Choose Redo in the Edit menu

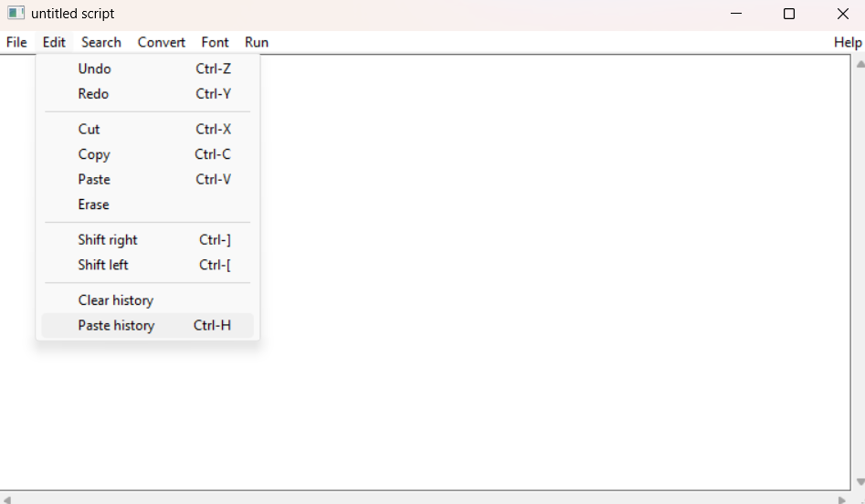click(x=147, y=94)
